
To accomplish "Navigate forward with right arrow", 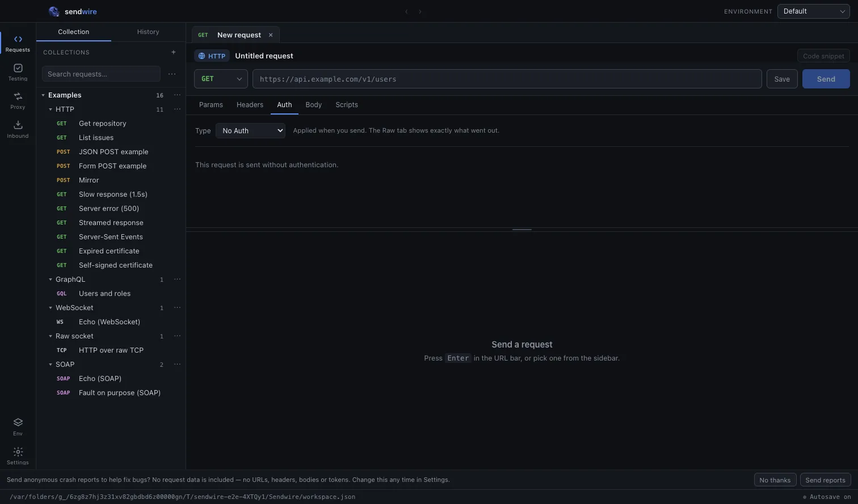I will coord(420,11).
